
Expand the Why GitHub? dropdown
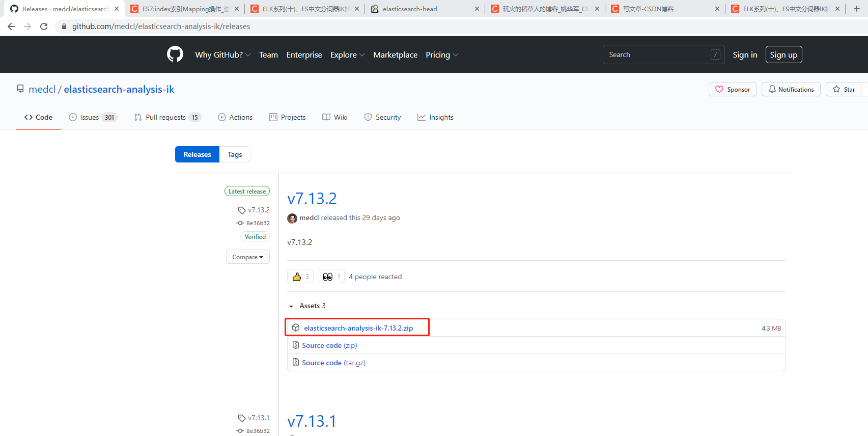[x=223, y=54]
